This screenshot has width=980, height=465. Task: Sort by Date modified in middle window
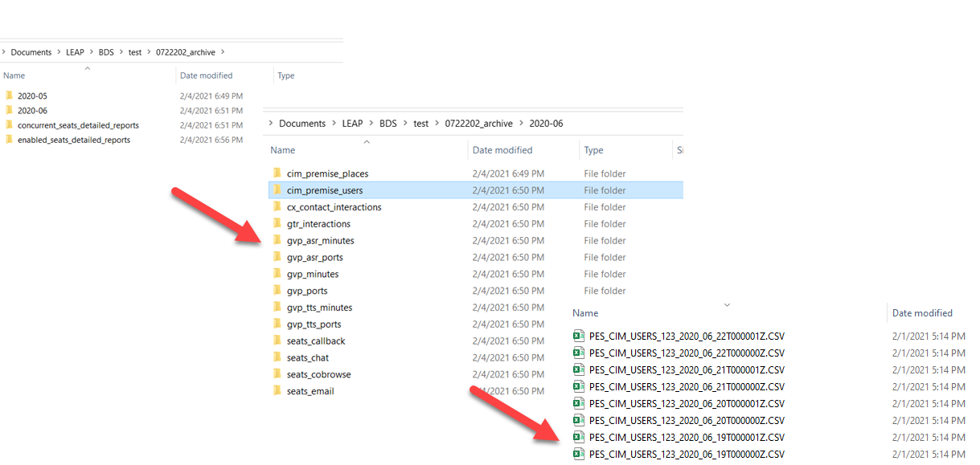click(502, 150)
